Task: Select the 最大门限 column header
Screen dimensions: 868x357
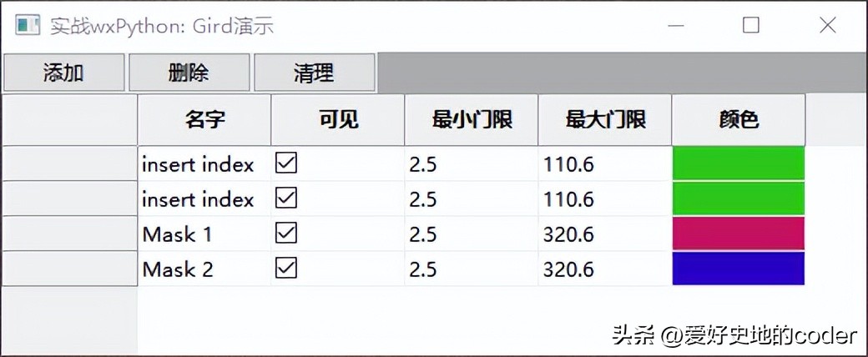Action: [605, 120]
